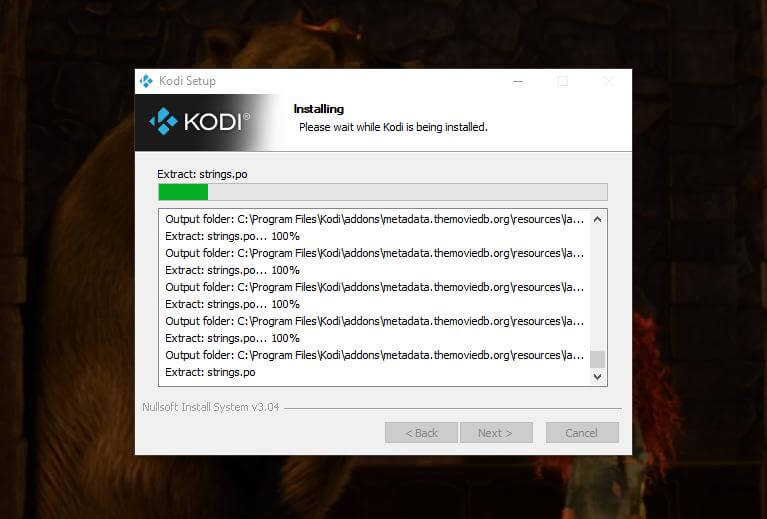The image size is (767, 519).
Task: Click the Nullsoft Install System v3.04 text
Action: 210,407
